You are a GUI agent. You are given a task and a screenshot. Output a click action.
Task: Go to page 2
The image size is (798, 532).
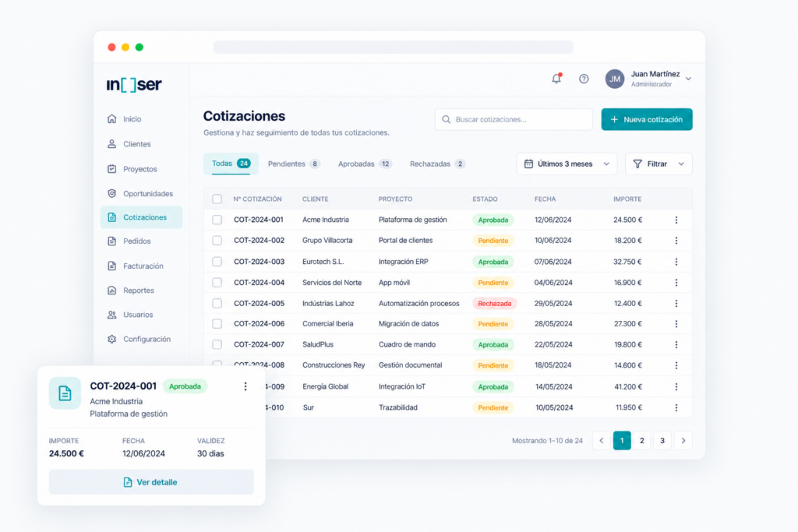(x=642, y=440)
